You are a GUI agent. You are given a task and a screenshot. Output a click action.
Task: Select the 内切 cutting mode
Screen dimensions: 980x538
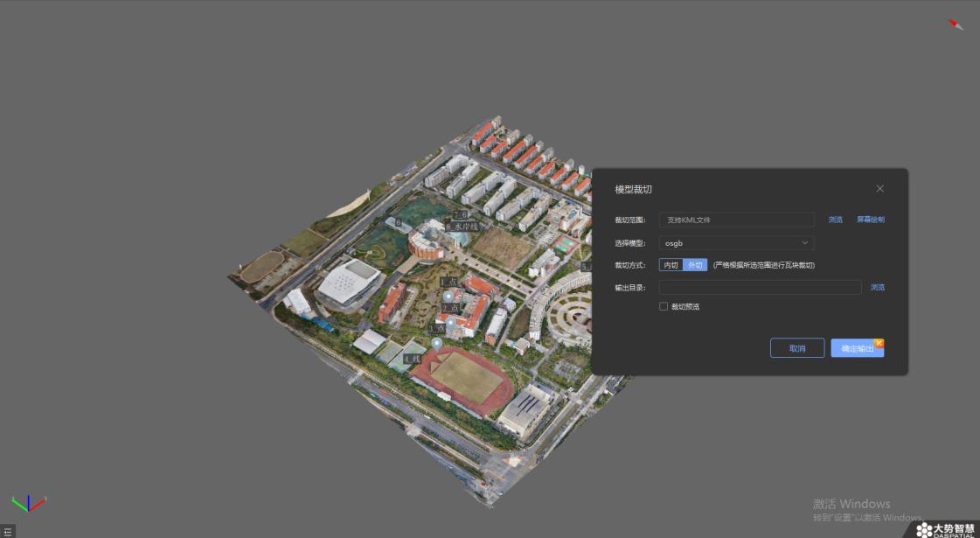(671, 265)
